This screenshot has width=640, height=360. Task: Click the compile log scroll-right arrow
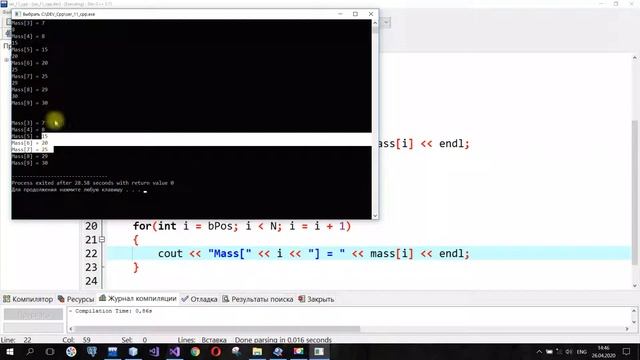click(x=627, y=329)
